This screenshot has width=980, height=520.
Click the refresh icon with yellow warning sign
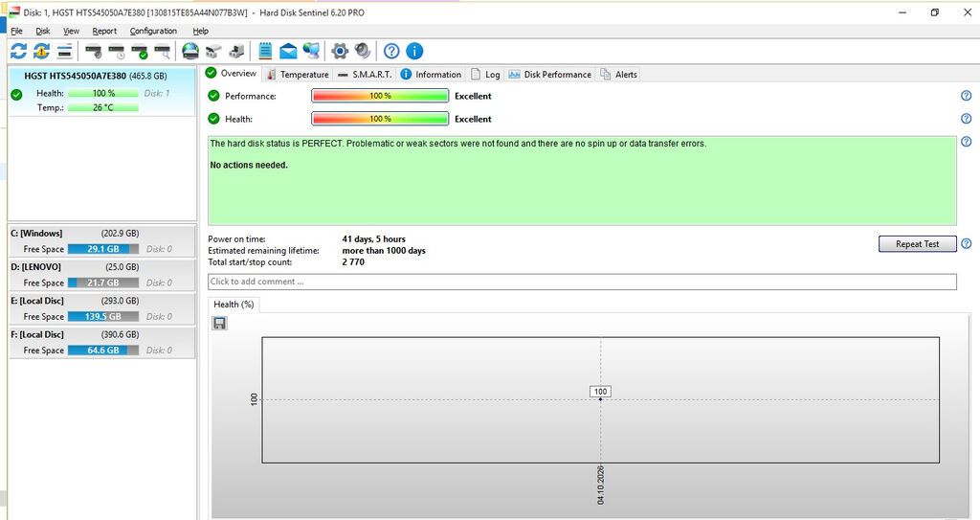click(42, 51)
